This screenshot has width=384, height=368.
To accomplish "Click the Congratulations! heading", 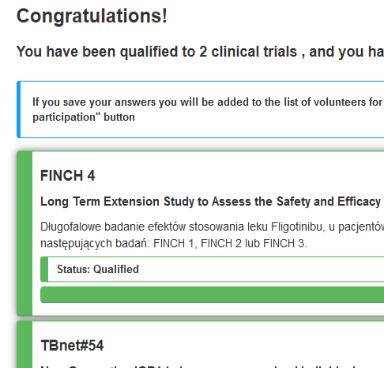I will pyautogui.click(x=92, y=16).
